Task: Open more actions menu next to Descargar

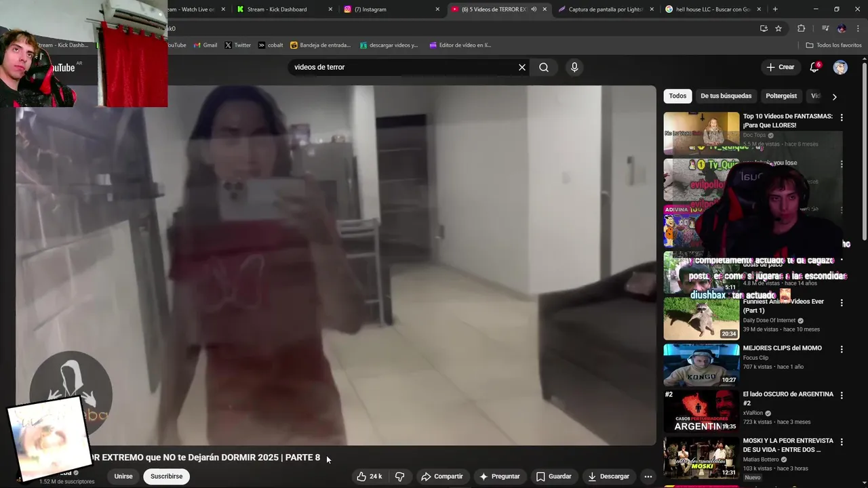Action: (648, 476)
